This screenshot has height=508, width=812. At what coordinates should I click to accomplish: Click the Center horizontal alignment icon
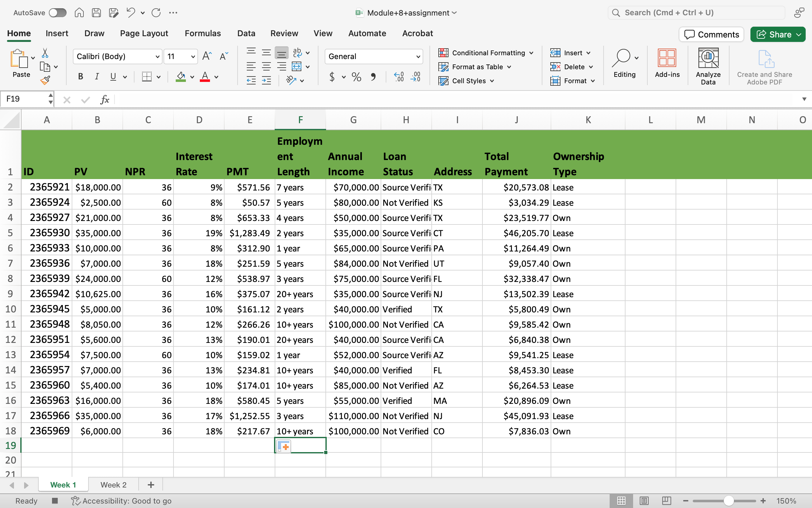click(x=266, y=67)
